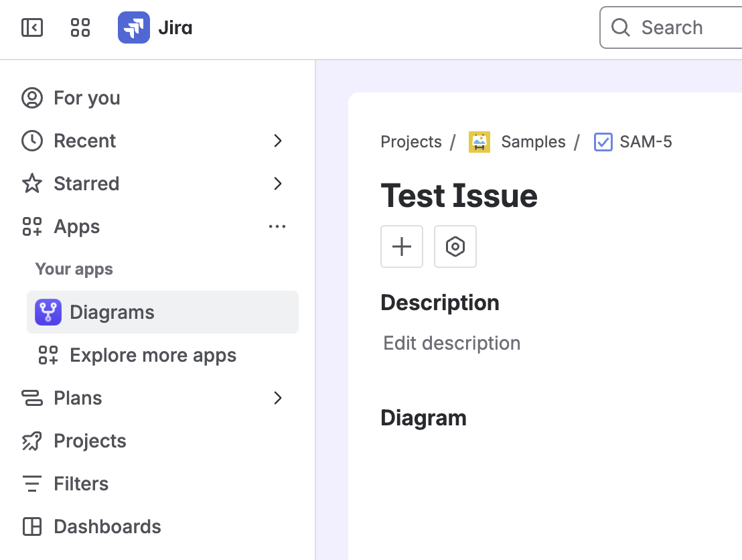Click the SAM-5 task type icon

click(603, 142)
